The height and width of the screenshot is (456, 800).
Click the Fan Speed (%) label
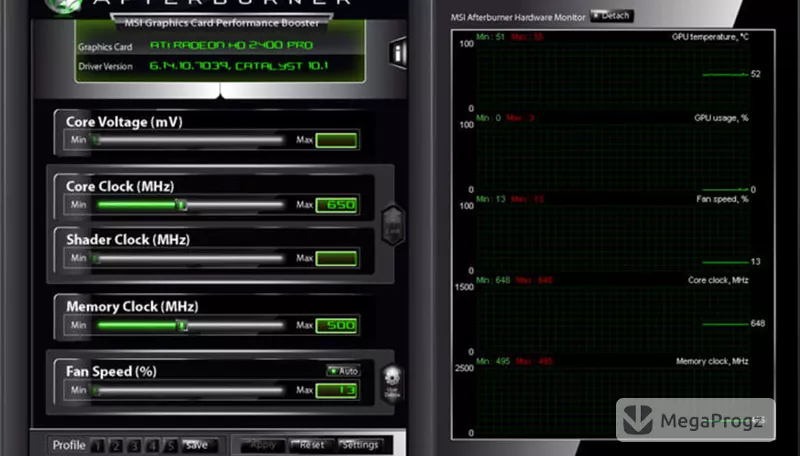111,371
